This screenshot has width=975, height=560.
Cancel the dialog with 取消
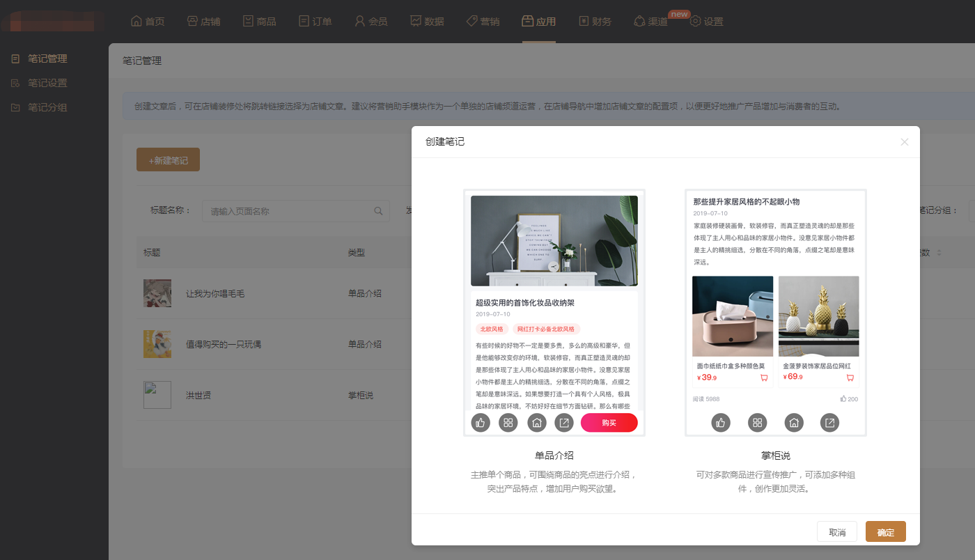pyautogui.click(x=837, y=532)
